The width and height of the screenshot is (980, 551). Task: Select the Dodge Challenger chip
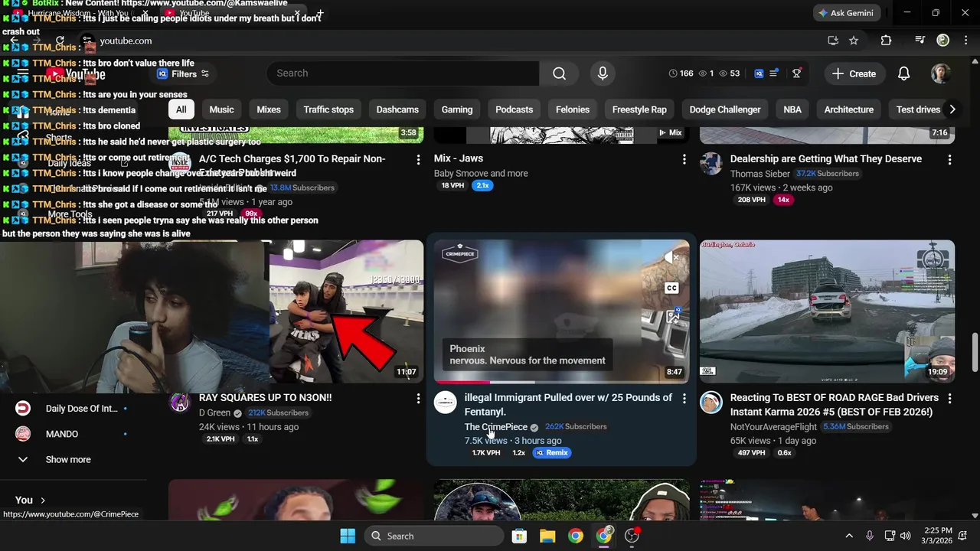click(724, 109)
